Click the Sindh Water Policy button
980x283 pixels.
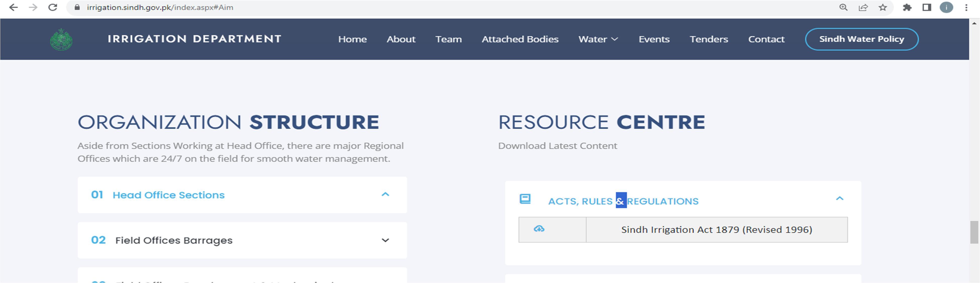(x=861, y=39)
